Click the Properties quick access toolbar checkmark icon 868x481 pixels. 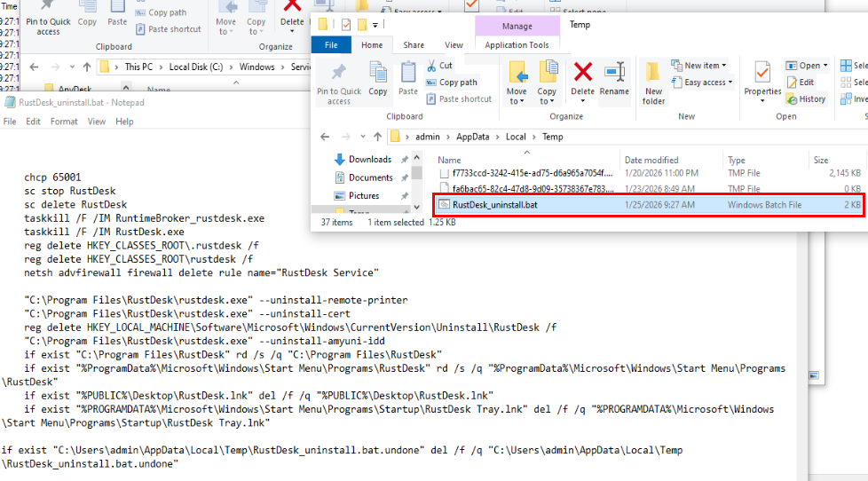[x=346, y=25]
